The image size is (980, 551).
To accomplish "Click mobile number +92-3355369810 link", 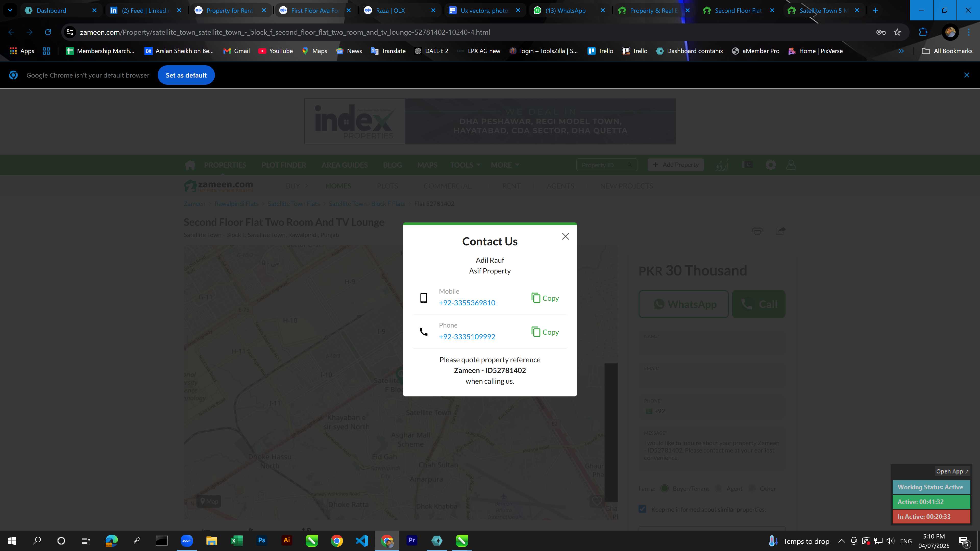I will point(467,303).
